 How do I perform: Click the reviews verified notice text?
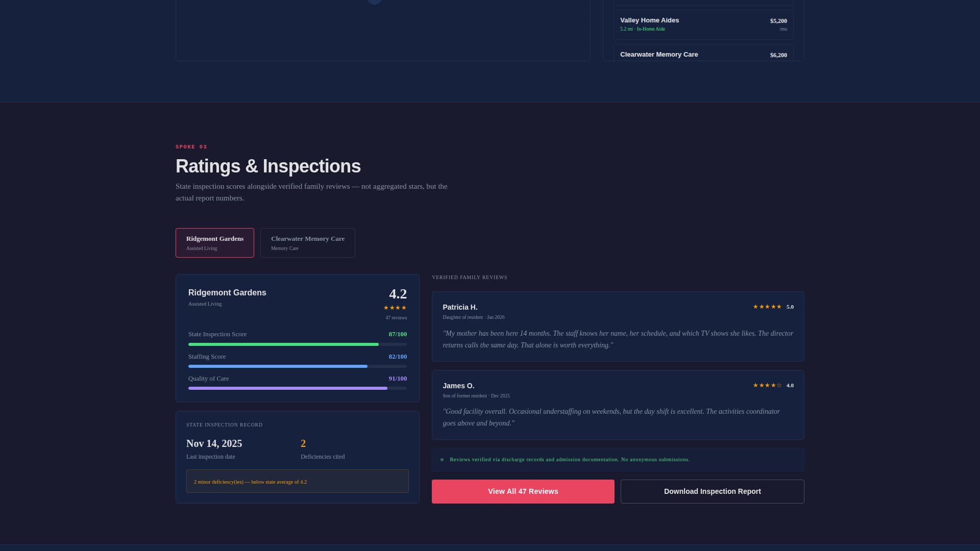click(x=570, y=460)
